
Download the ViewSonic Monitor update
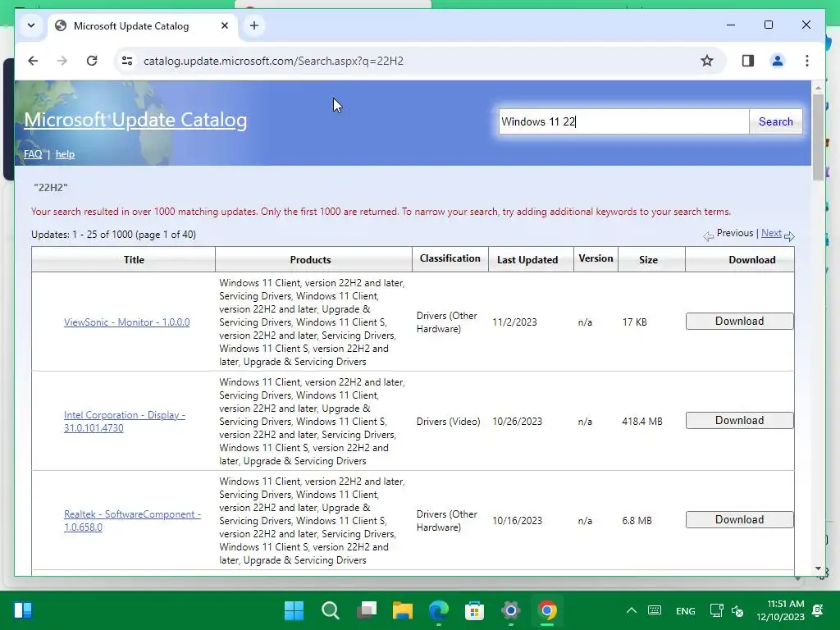(739, 322)
